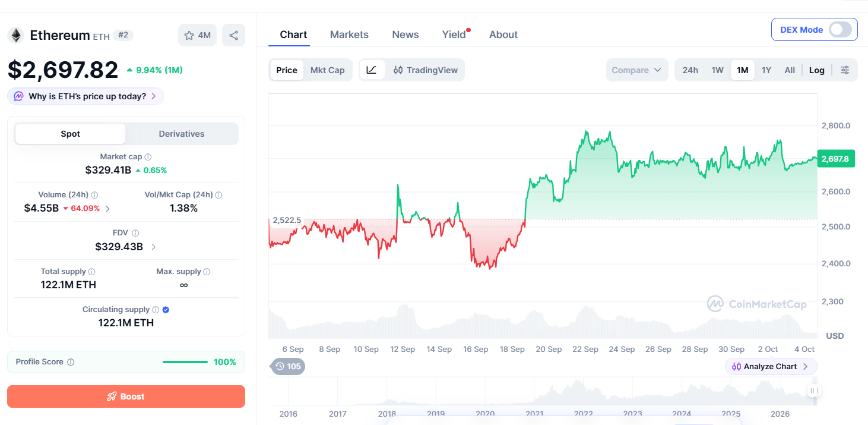Image resolution: width=868 pixels, height=425 pixels.
Task: Open the Analyze Chart panel
Action: (771, 367)
